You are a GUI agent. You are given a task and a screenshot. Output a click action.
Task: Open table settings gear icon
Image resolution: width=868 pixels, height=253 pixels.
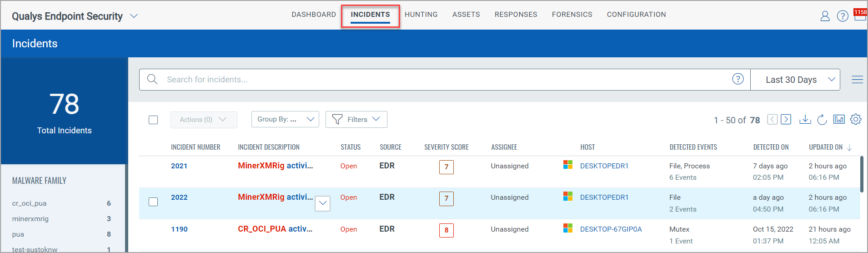pos(856,119)
